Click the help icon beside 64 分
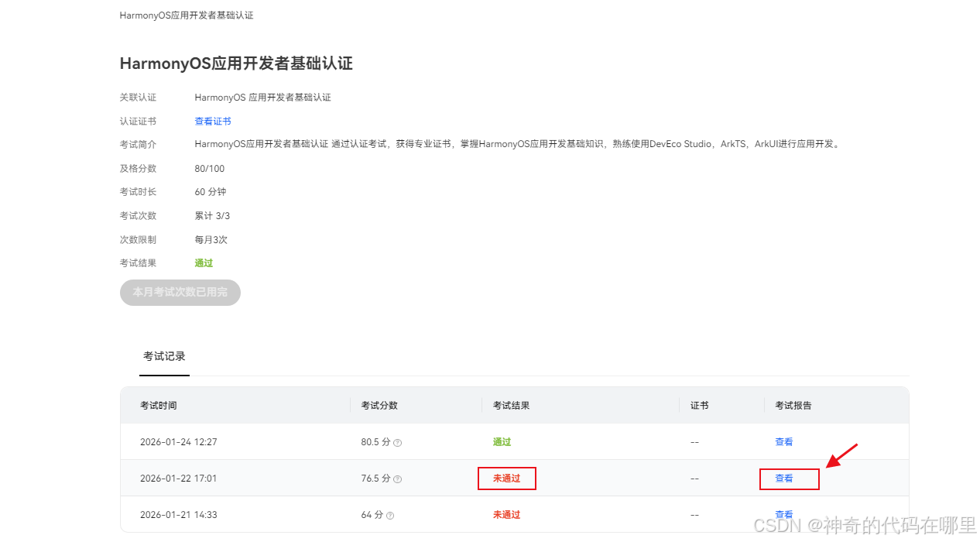980x542 pixels. (390, 516)
